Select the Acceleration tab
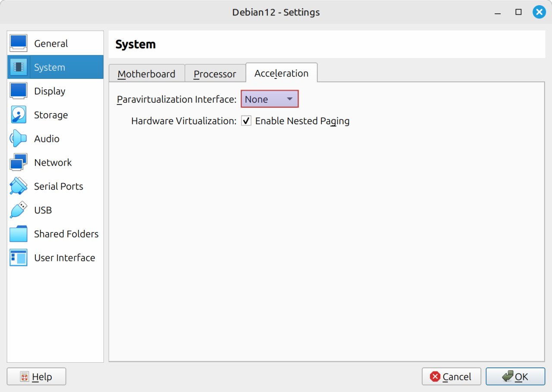The height and width of the screenshot is (392, 552). pos(281,73)
